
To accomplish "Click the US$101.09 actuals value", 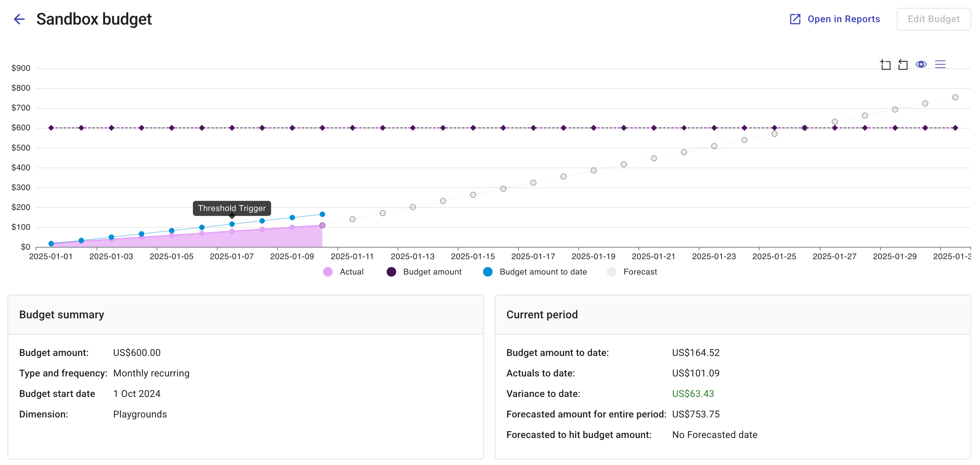I will [695, 373].
